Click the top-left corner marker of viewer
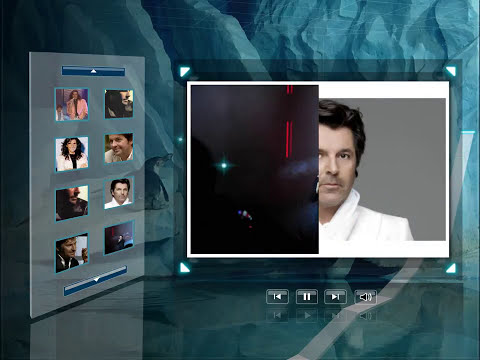The width and height of the screenshot is (480, 360). 185,71
